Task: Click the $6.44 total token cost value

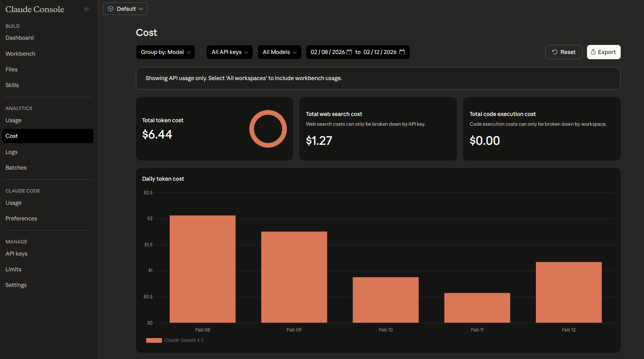Action: click(157, 134)
